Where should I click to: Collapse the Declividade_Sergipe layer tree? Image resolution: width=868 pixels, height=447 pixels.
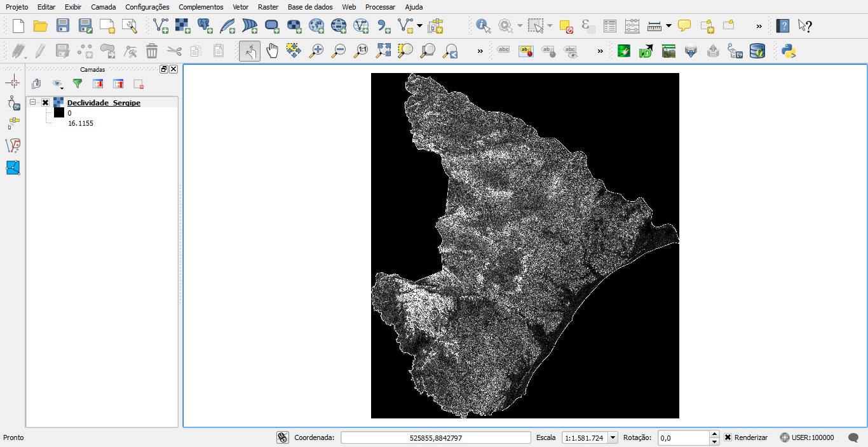32,102
